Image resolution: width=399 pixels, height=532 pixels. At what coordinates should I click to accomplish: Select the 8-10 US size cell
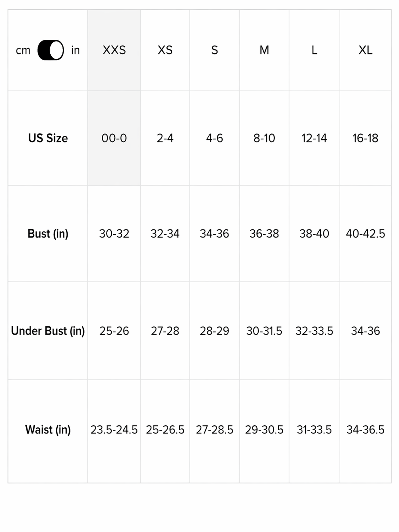point(264,138)
